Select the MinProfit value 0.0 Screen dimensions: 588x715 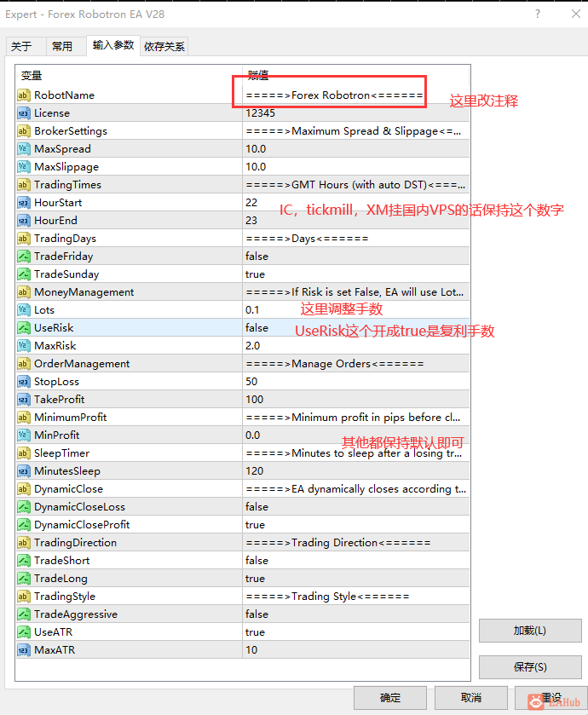point(253,435)
